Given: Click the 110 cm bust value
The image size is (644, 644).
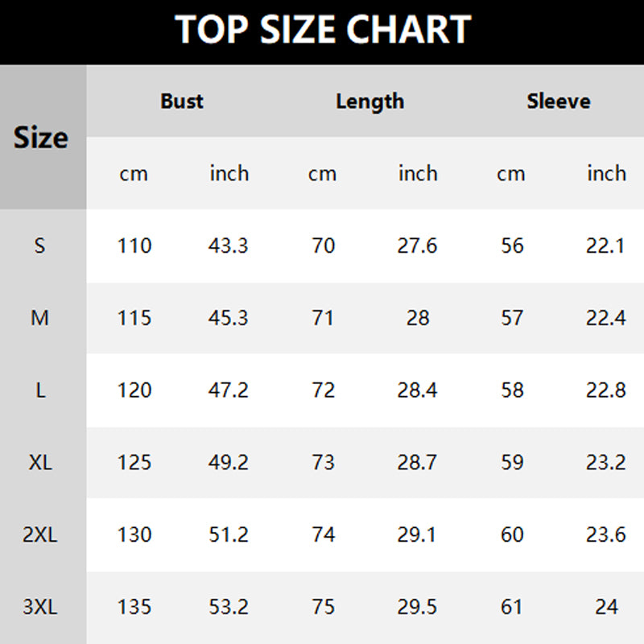Looking at the screenshot, I should (134, 246).
